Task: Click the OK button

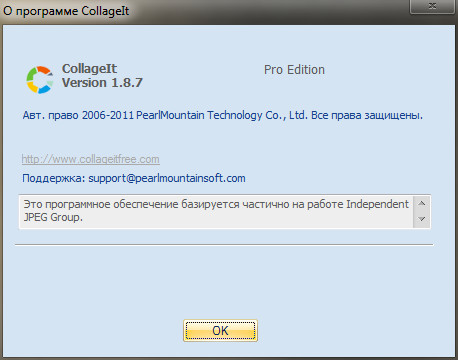Action: coord(220,330)
